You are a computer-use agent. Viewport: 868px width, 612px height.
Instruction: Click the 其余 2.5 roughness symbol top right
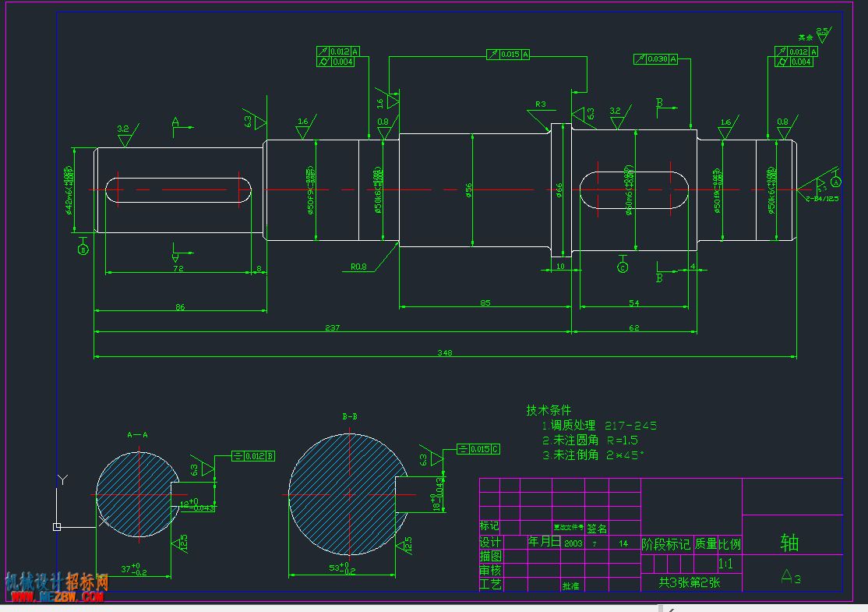815,35
